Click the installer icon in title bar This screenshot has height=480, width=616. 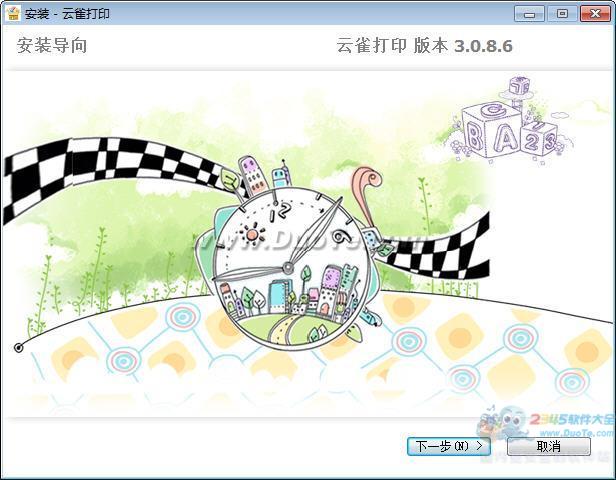click(13, 14)
